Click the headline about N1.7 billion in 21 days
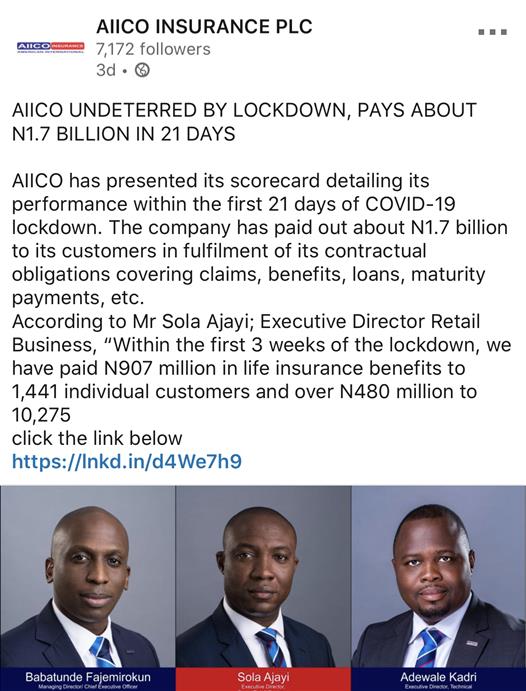 click(x=244, y=122)
